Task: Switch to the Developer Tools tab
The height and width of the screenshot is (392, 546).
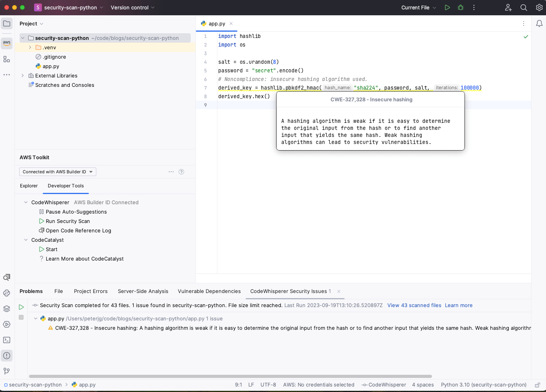Action: tap(65, 186)
